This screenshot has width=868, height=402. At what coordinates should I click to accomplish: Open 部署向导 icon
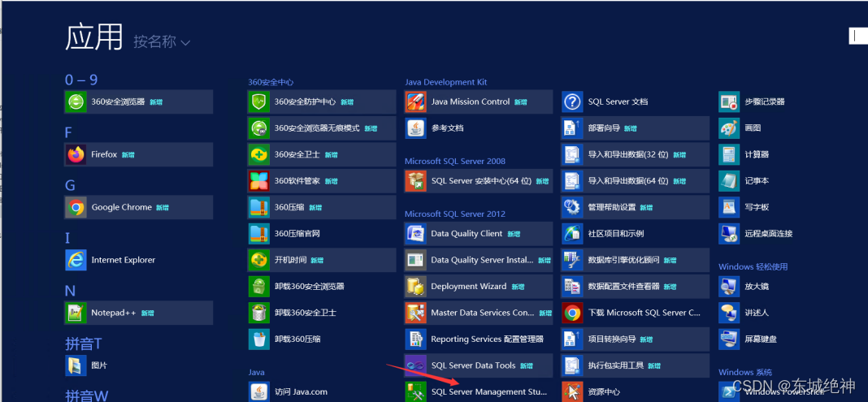point(572,128)
